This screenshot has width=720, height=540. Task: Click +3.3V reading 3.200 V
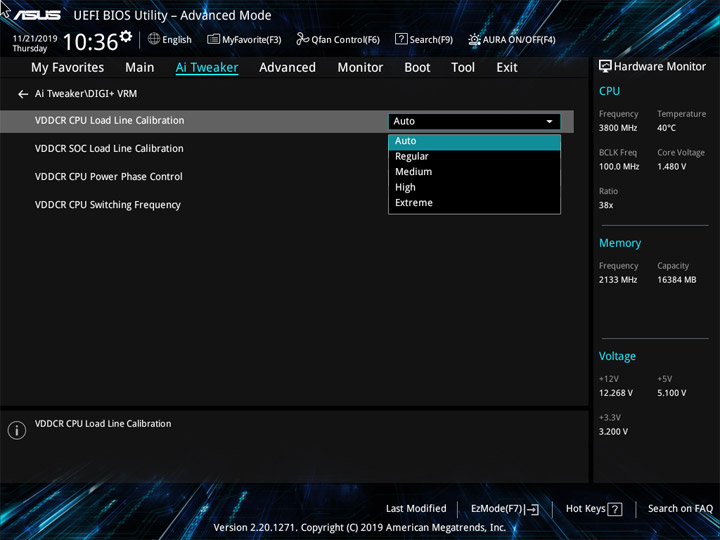[613, 432]
